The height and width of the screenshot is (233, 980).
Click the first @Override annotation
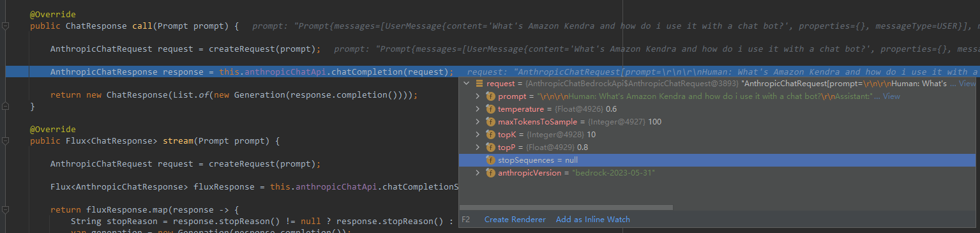[53, 15]
